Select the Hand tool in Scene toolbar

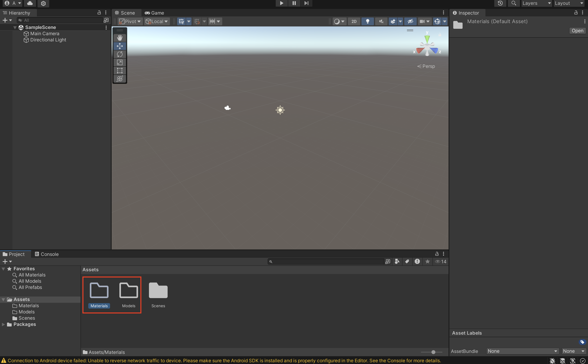click(120, 38)
